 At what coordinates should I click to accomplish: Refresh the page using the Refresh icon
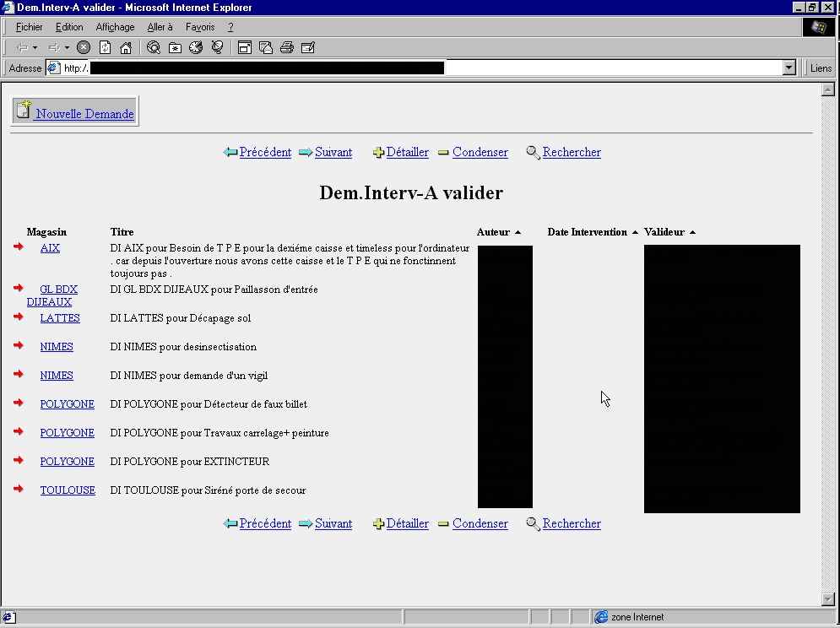coord(105,47)
